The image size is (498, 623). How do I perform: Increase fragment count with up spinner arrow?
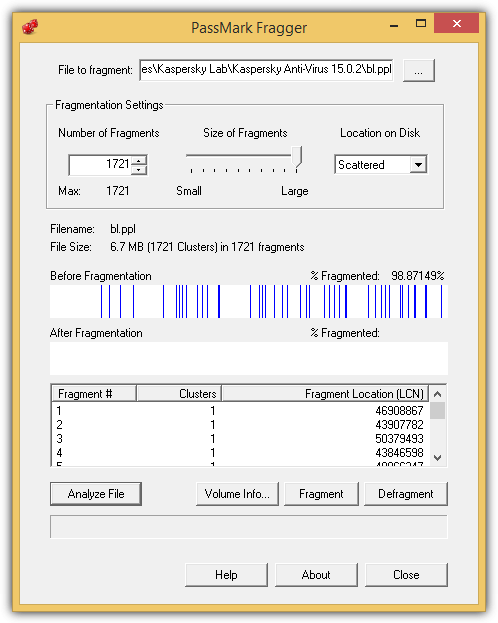[139, 160]
